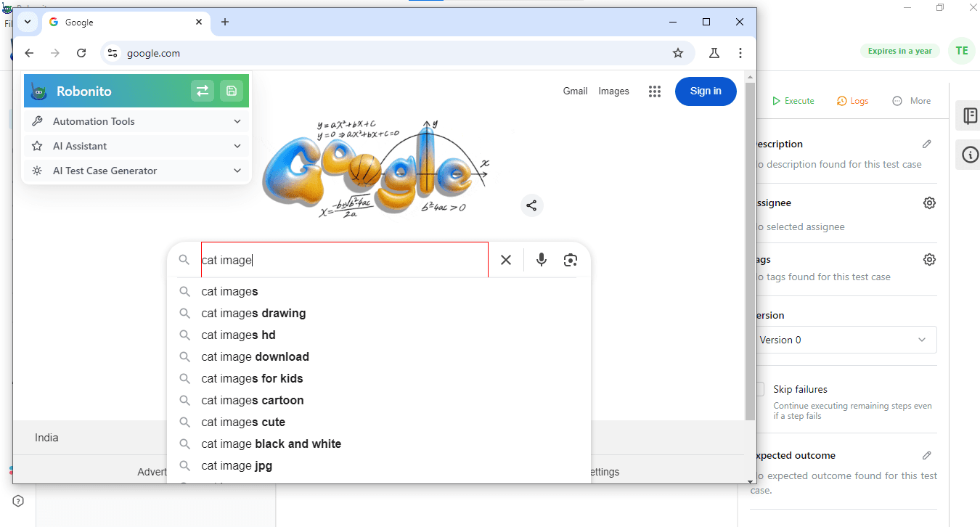
Task: Click the Sign in button
Action: [706, 91]
